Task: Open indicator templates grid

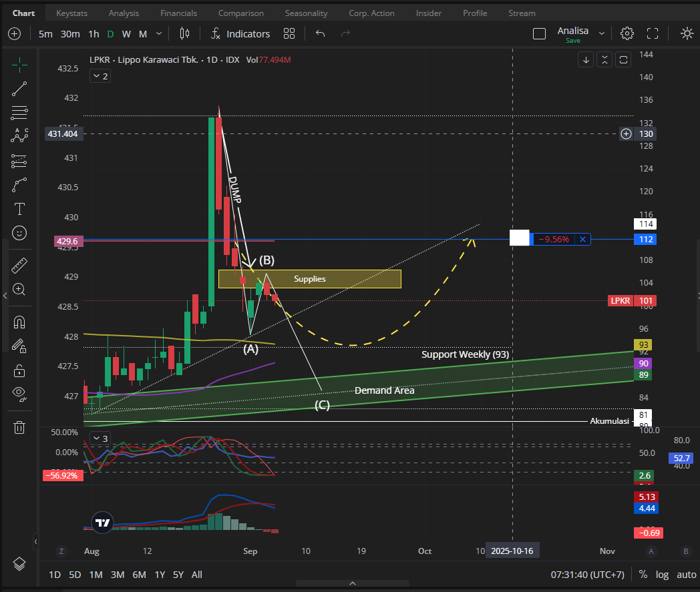Action: click(x=289, y=34)
